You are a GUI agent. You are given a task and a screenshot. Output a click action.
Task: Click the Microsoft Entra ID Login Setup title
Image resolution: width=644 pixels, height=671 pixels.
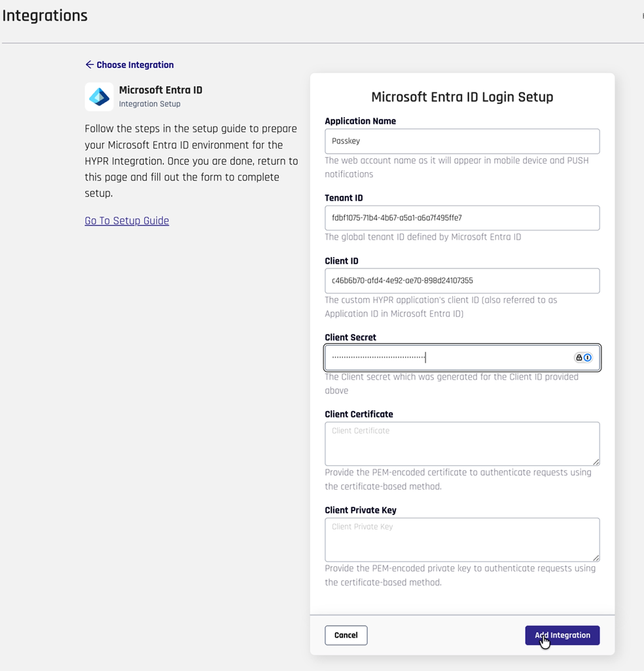point(462,97)
